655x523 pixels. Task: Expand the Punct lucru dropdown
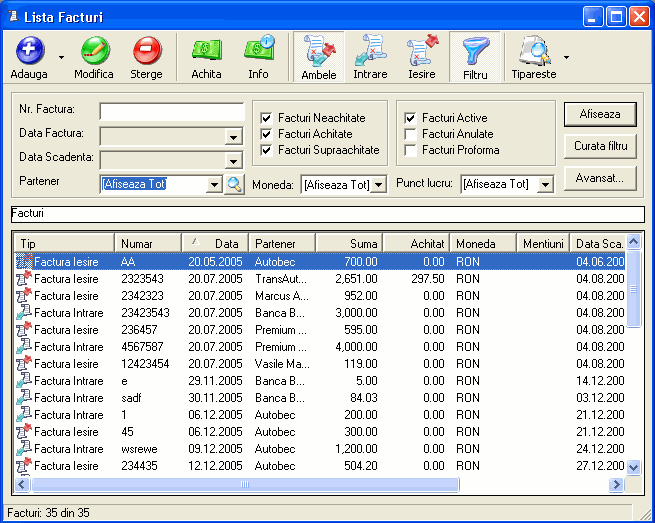click(x=545, y=185)
